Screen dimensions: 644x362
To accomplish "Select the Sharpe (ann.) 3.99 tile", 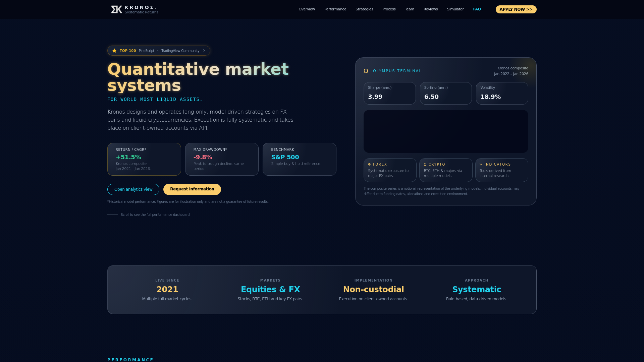I will [389, 94].
